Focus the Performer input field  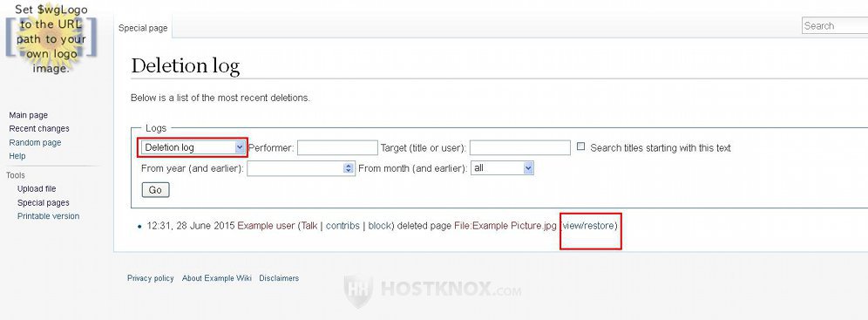click(x=337, y=148)
